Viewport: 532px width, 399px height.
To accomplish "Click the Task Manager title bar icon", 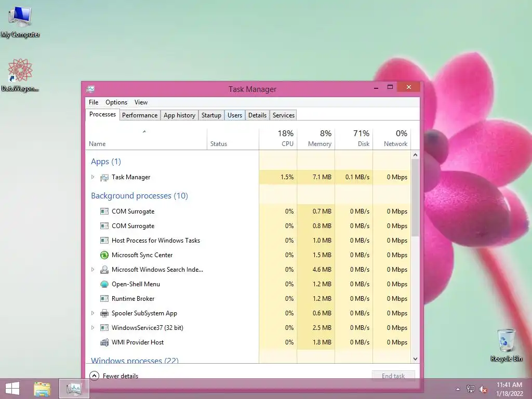I will pyautogui.click(x=90, y=89).
